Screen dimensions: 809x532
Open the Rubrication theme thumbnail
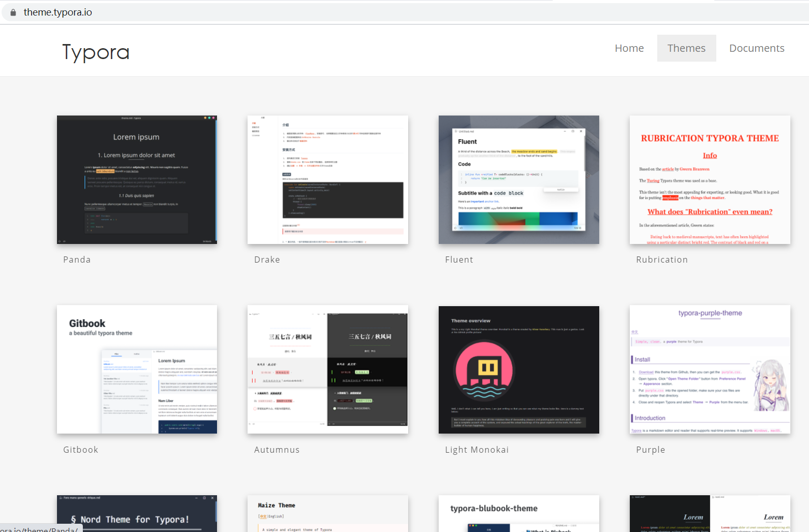[x=710, y=180]
